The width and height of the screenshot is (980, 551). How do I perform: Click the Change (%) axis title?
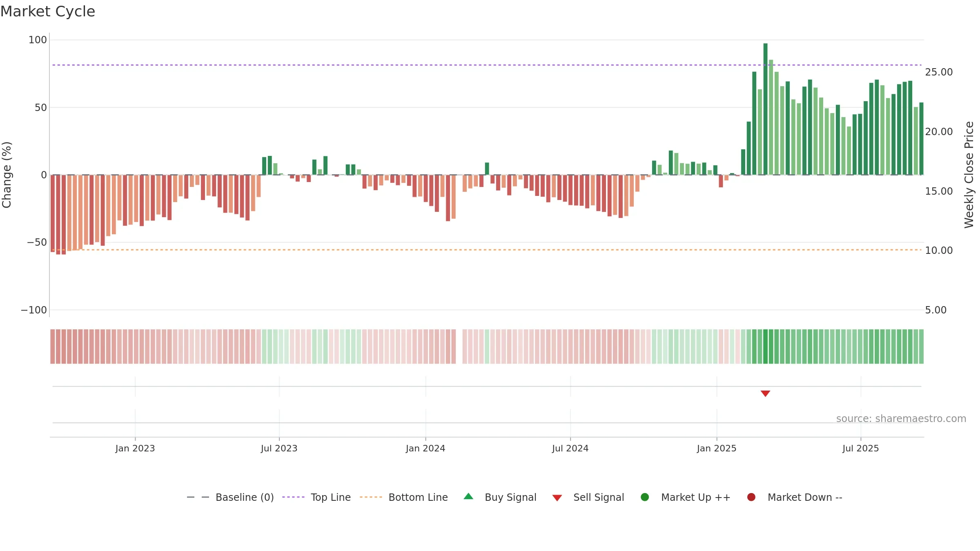(x=7, y=175)
